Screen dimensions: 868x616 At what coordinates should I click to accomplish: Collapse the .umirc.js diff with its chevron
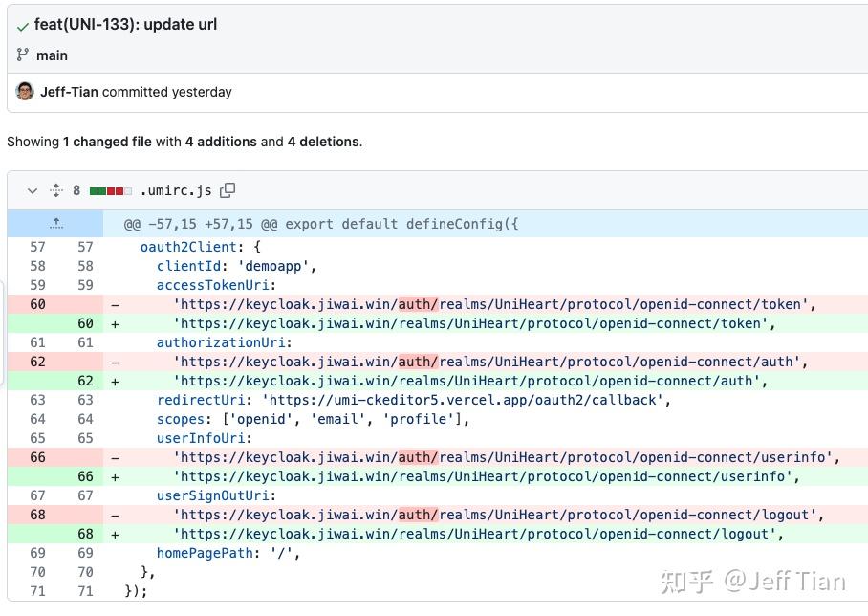32,190
